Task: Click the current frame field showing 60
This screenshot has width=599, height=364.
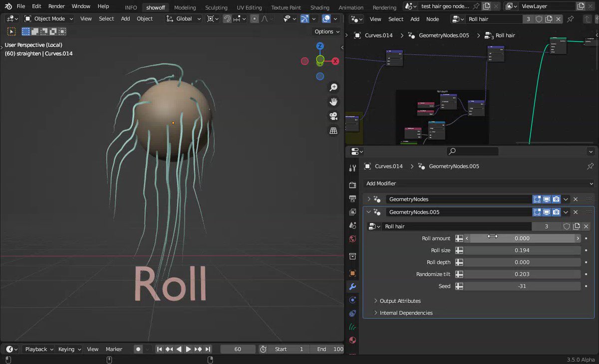Action: [x=238, y=349]
